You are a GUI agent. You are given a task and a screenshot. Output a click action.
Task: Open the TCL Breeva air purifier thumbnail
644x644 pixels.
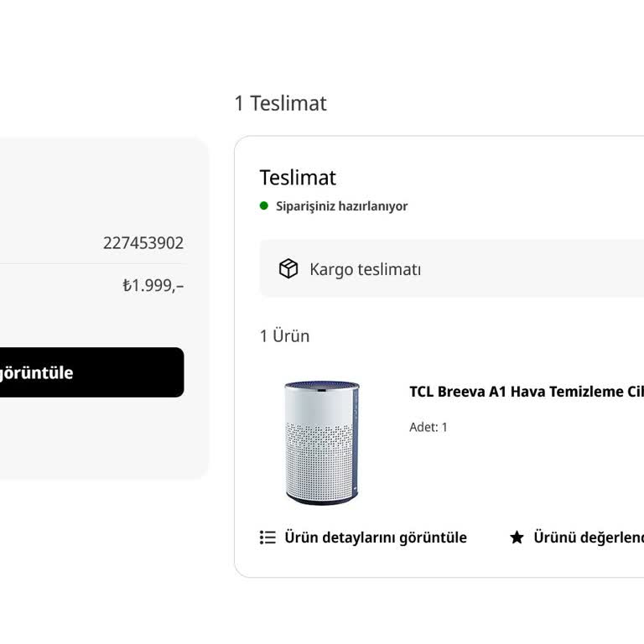322,442
